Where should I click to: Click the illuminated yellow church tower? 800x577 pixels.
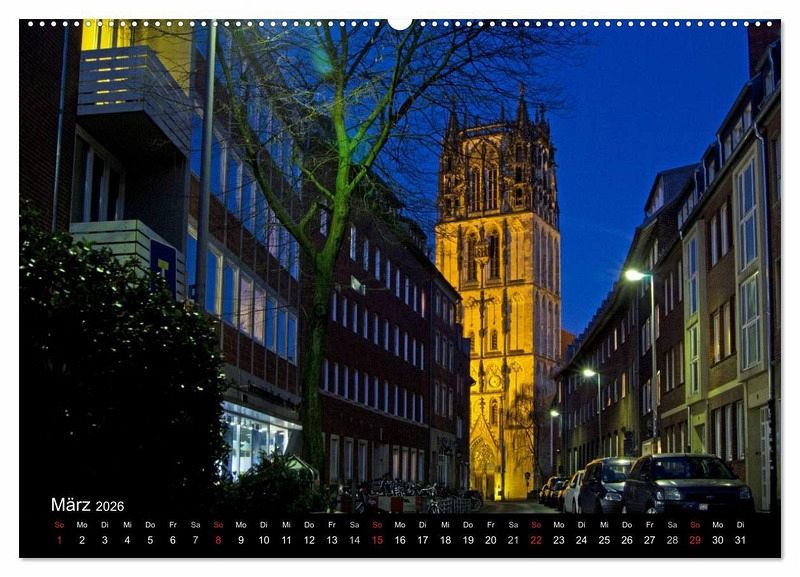[498, 290]
